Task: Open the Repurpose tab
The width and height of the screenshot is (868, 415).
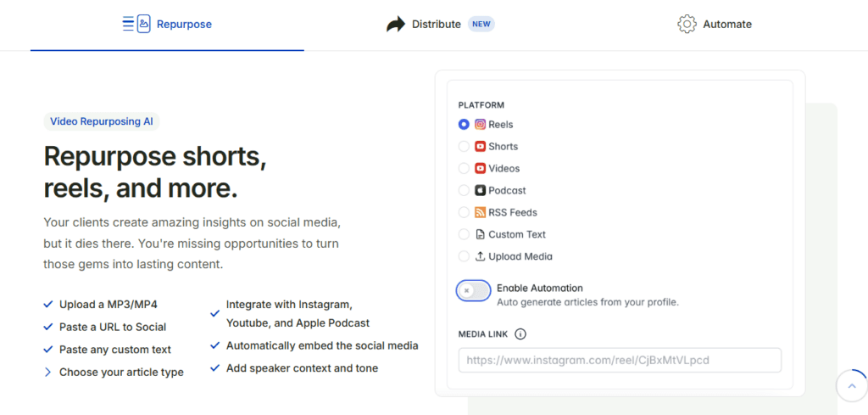Action: (x=167, y=25)
